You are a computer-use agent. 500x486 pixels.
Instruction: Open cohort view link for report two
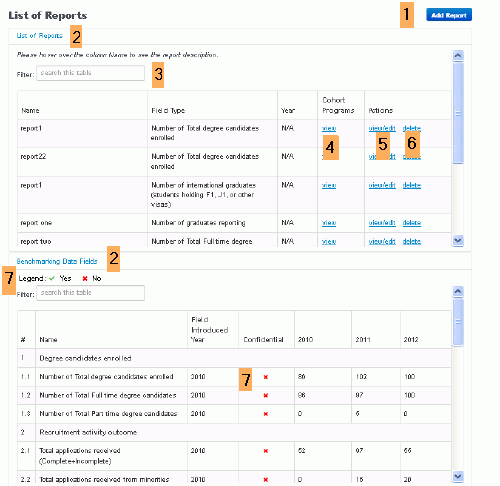329,241
